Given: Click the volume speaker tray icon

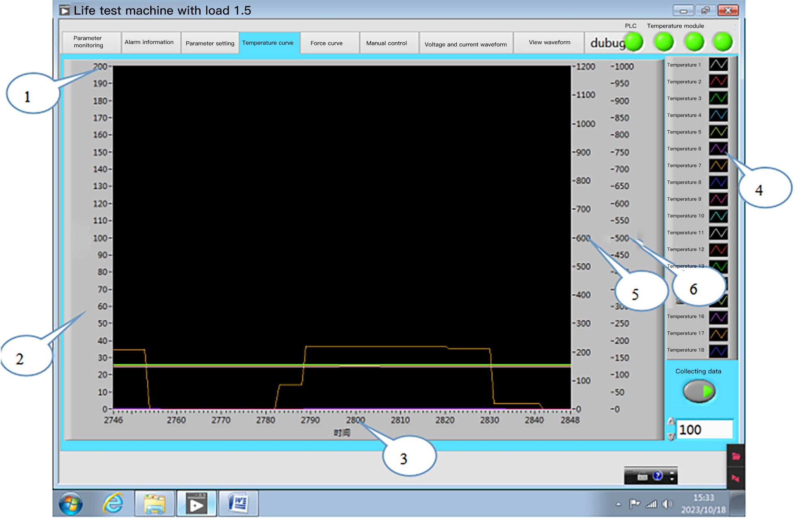Looking at the screenshot, I should (x=667, y=504).
